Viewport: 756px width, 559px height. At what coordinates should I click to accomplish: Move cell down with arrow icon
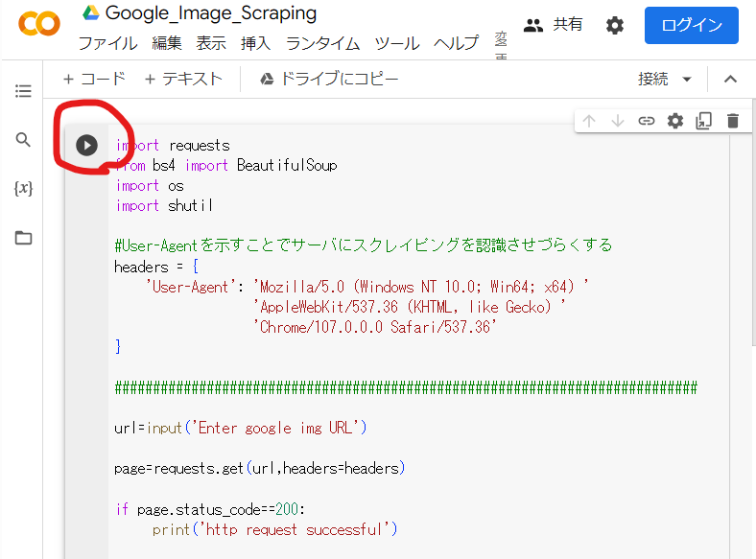click(618, 121)
